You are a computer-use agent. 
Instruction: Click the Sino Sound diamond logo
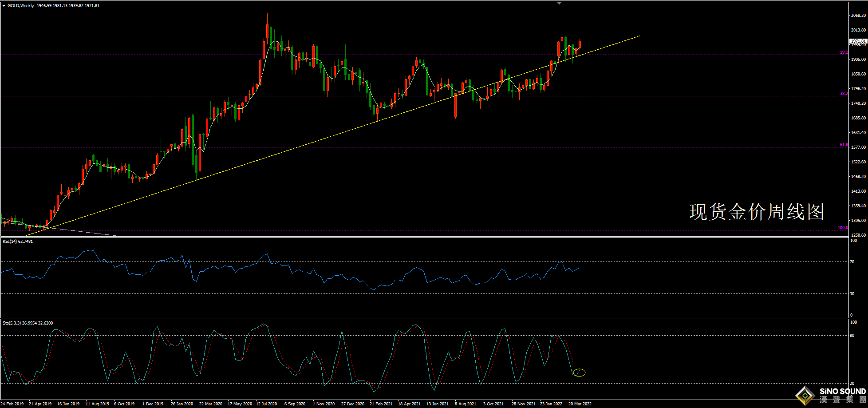(805, 395)
